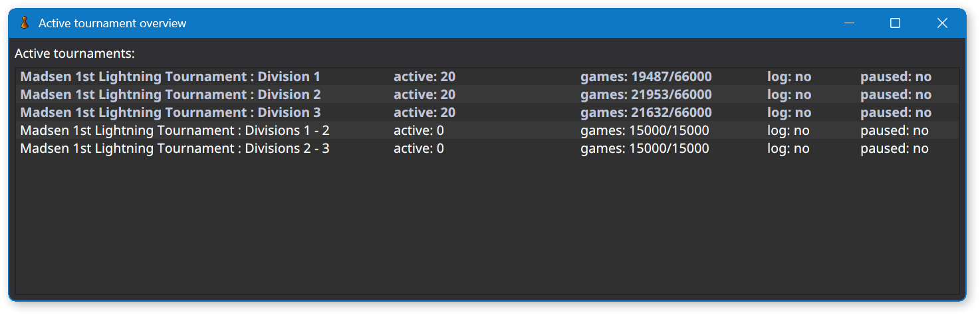The image size is (980, 315).
Task: Minimize the tournament overview window
Action: [849, 23]
